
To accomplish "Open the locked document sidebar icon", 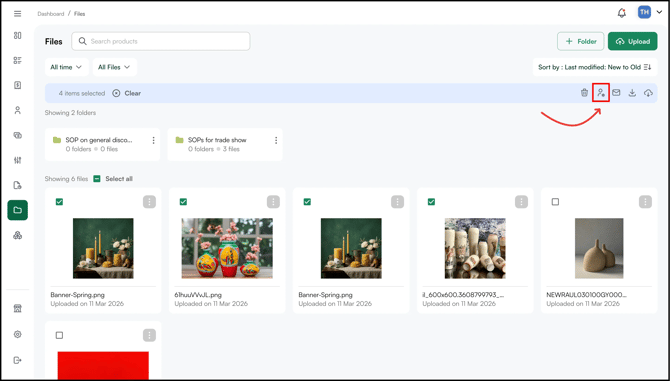I will coord(18,185).
